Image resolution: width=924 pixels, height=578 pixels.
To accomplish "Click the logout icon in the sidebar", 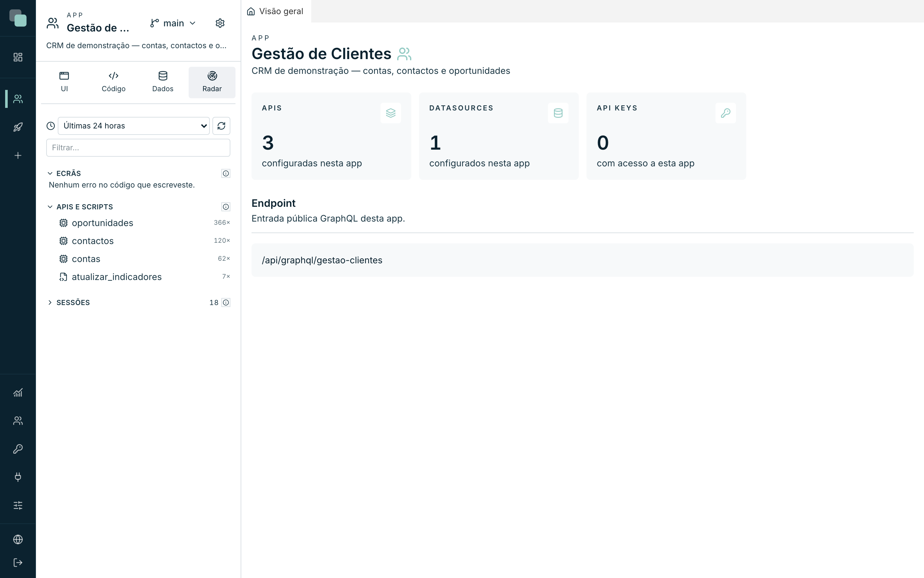I will coord(18,562).
